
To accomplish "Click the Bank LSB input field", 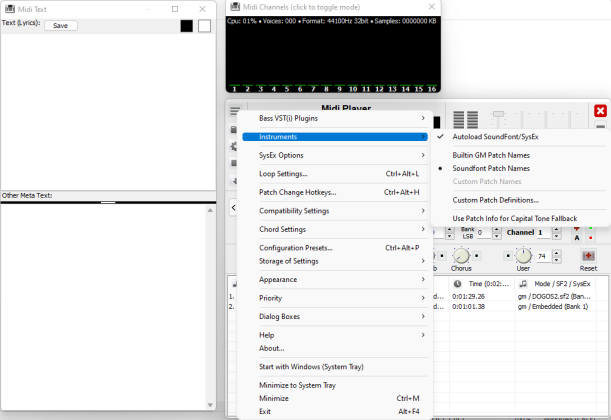I will (484, 233).
